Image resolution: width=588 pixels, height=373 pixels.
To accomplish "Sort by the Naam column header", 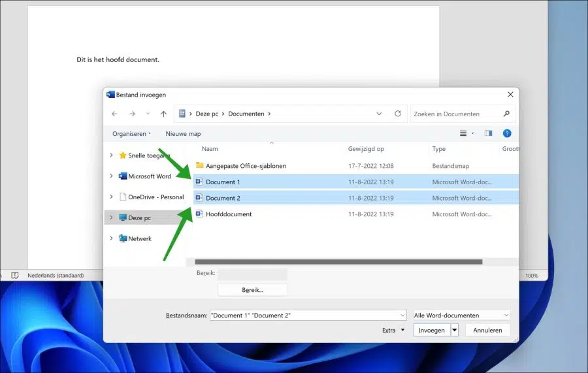I will [210, 149].
